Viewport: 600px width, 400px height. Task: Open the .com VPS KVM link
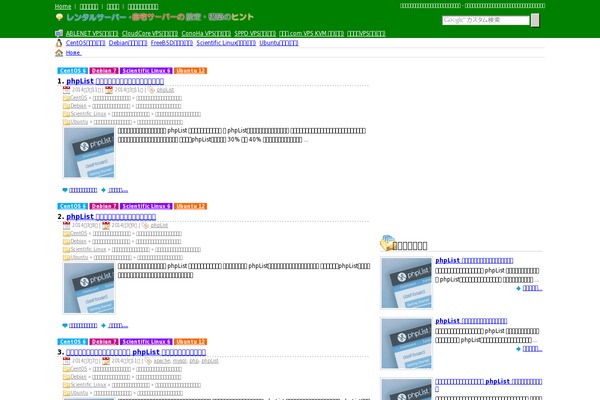[x=311, y=34]
